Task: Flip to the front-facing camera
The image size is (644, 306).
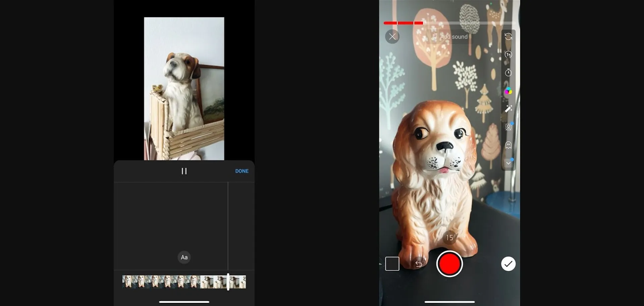Action: coord(508,36)
